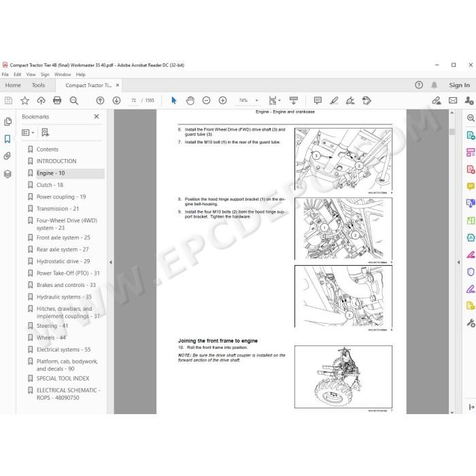Open the INTRODUCTION bookmark

(x=56, y=161)
